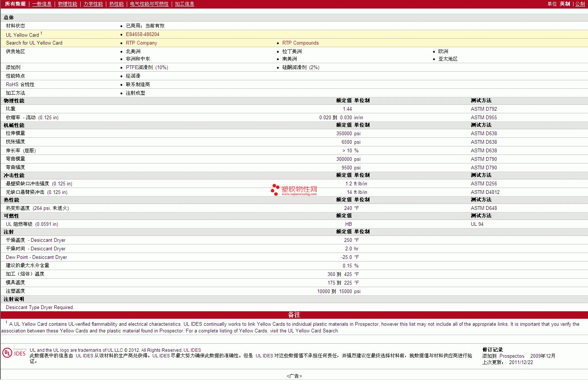Click ASTM D4812 test method

pos(485,192)
